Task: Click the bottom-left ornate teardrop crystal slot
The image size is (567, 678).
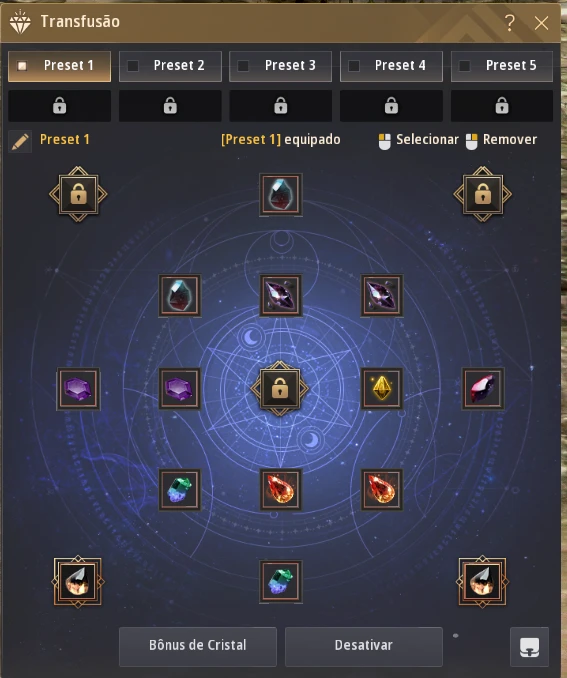Action: [78, 582]
